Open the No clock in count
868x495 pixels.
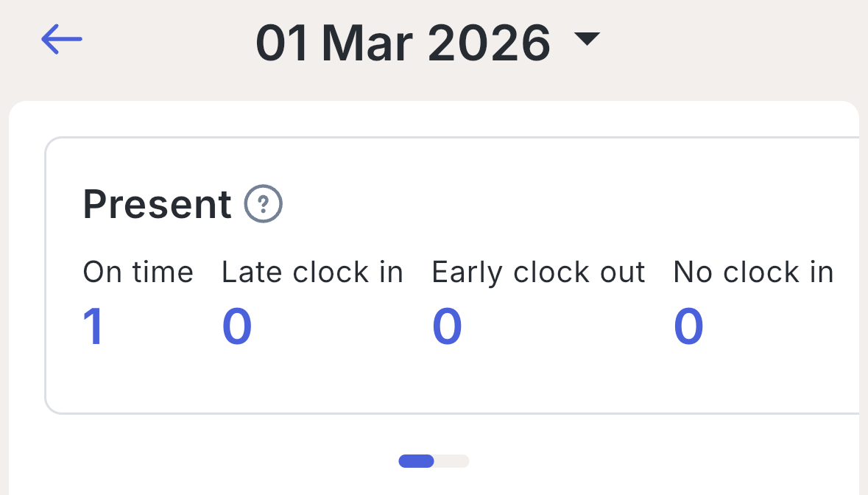click(x=688, y=326)
